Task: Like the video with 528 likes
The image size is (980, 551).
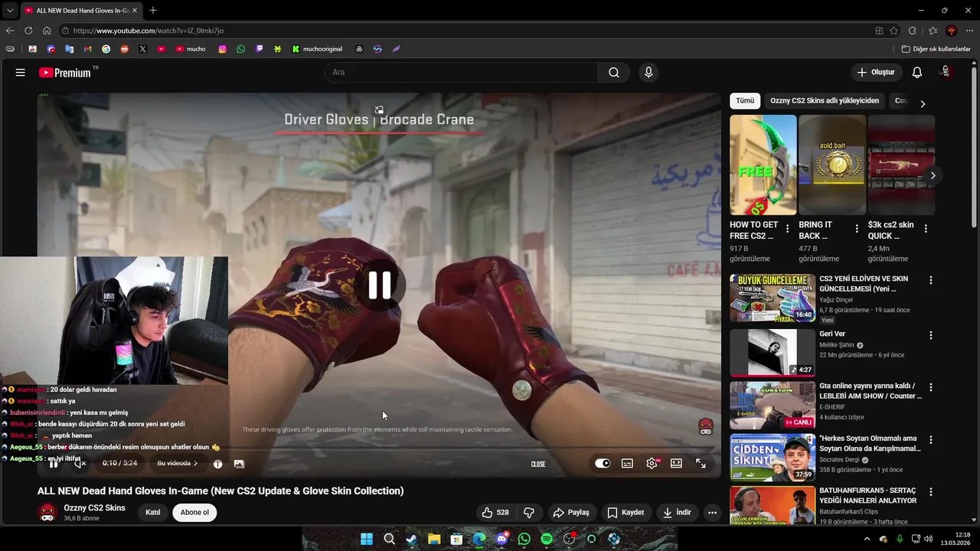Action: (495, 513)
